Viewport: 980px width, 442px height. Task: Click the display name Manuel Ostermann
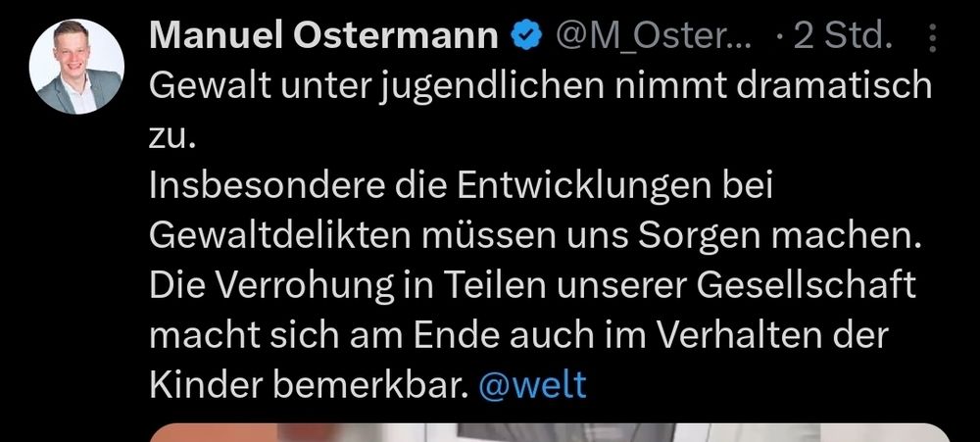coord(323,37)
